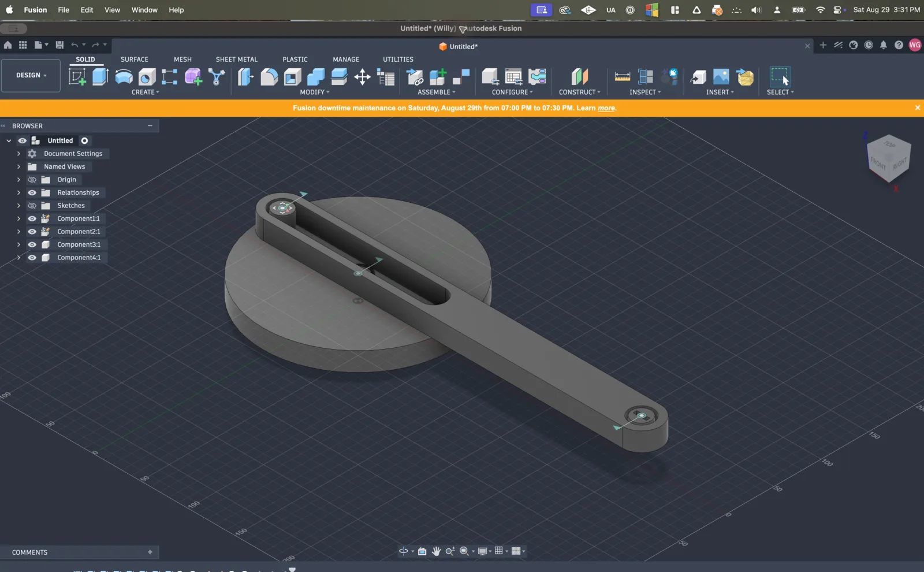Select the Combine tool

tap(316, 76)
